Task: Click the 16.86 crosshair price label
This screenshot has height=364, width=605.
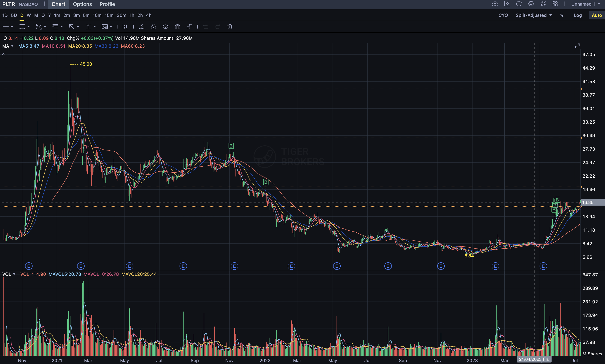Action: point(592,202)
